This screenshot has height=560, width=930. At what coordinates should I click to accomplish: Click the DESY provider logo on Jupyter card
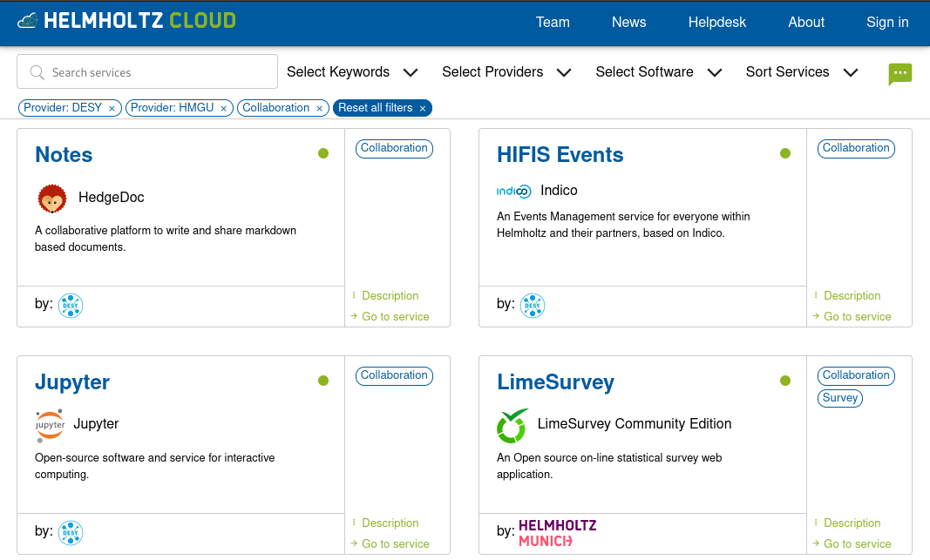click(71, 533)
